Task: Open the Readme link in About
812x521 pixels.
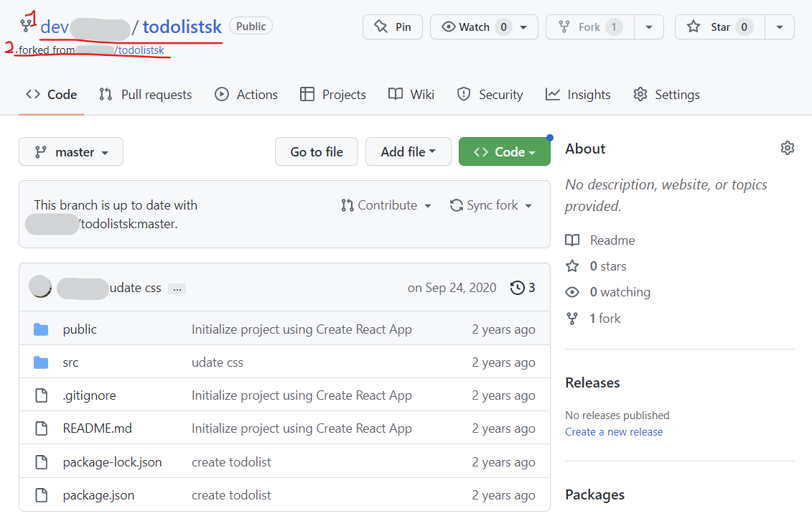Action: point(612,240)
